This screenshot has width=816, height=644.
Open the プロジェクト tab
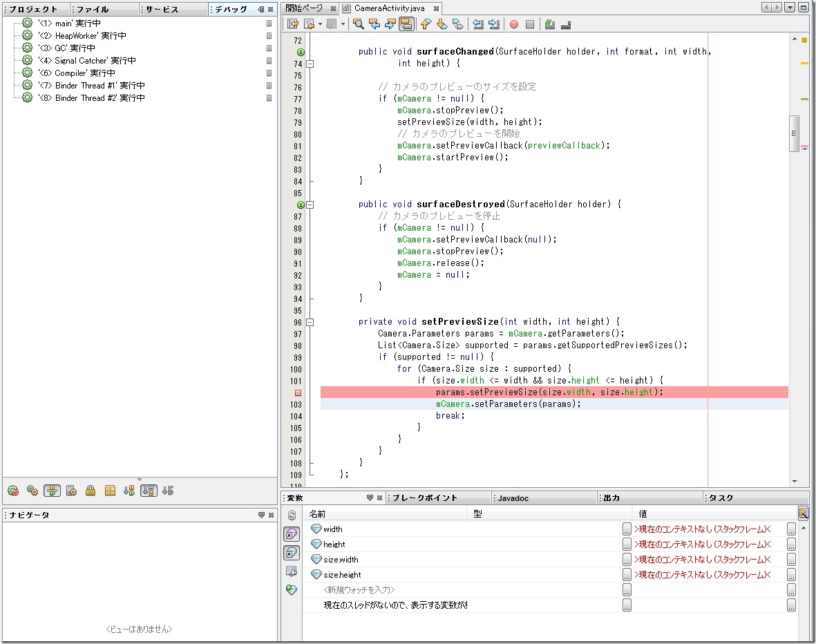pos(35,9)
